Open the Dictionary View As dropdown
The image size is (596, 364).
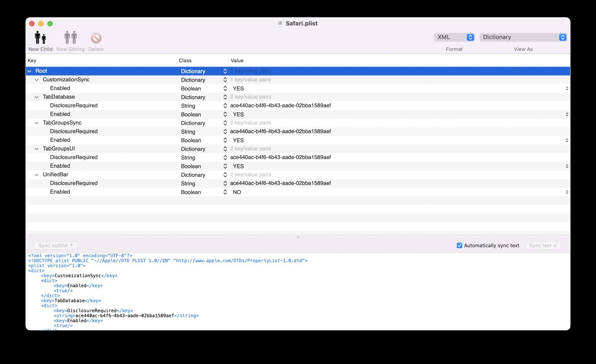click(523, 37)
